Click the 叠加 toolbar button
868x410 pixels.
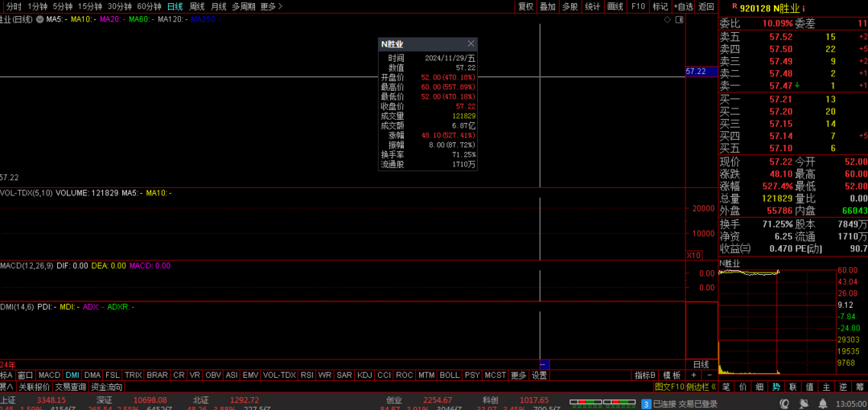548,6
